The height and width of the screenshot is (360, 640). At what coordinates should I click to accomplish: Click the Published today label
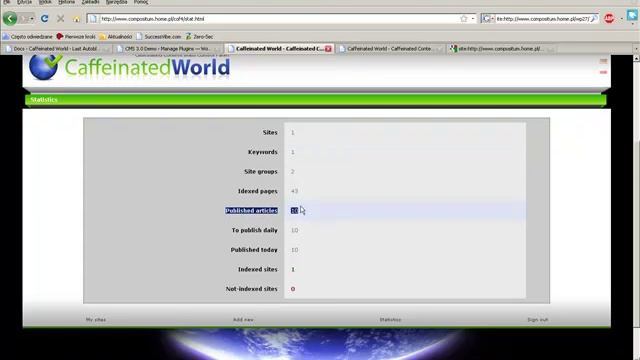[x=254, y=250]
